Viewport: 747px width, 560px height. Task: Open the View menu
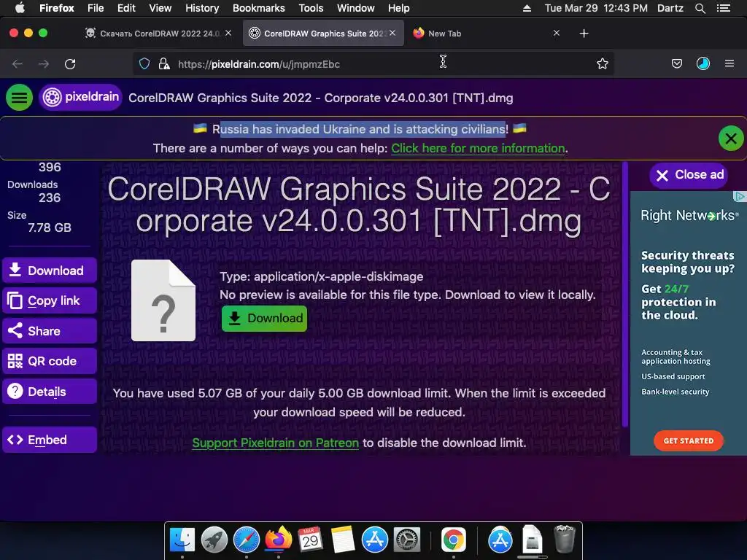pyautogui.click(x=160, y=8)
